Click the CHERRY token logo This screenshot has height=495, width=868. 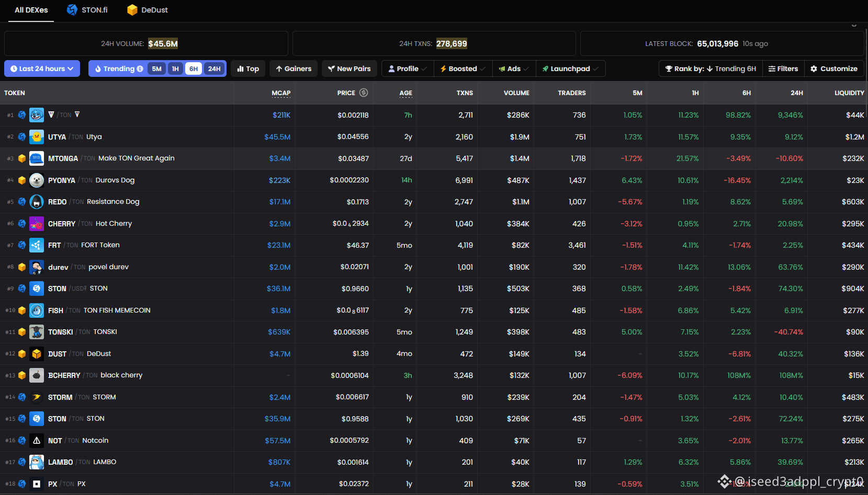(37, 224)
